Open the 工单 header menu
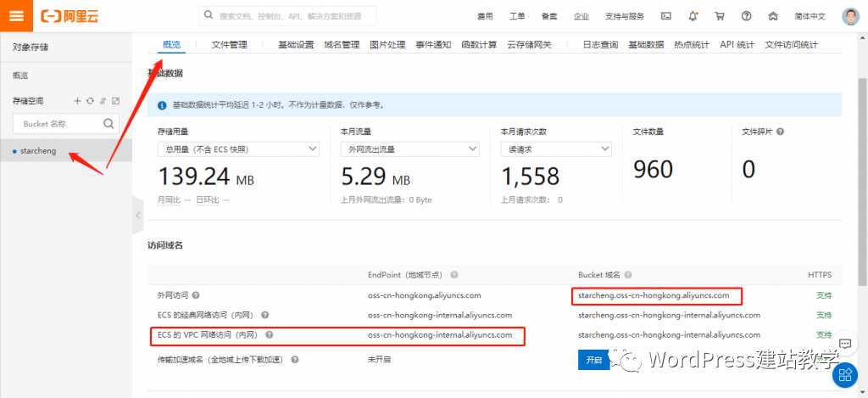This screenshot has height=398, width=868. click(x=517, y=16)
